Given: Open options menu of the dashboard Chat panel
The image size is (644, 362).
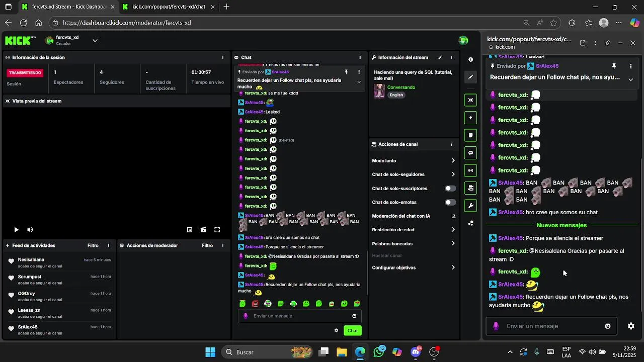Looking at the screenshot, I should 360,57.
